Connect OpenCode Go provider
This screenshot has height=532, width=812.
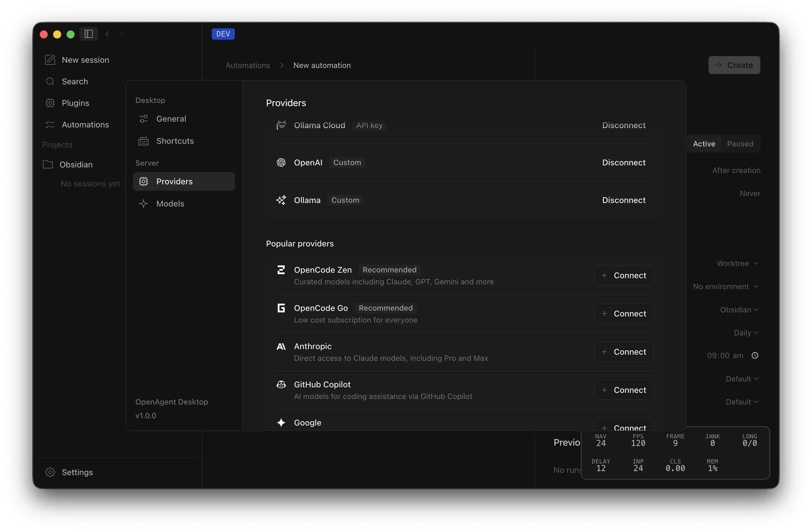tap(624, 314)
